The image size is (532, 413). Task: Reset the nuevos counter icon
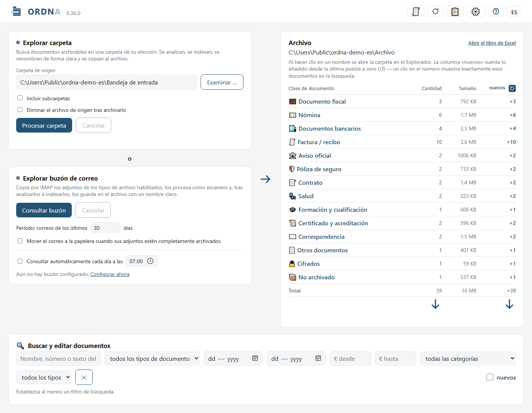tap(512, 88)
